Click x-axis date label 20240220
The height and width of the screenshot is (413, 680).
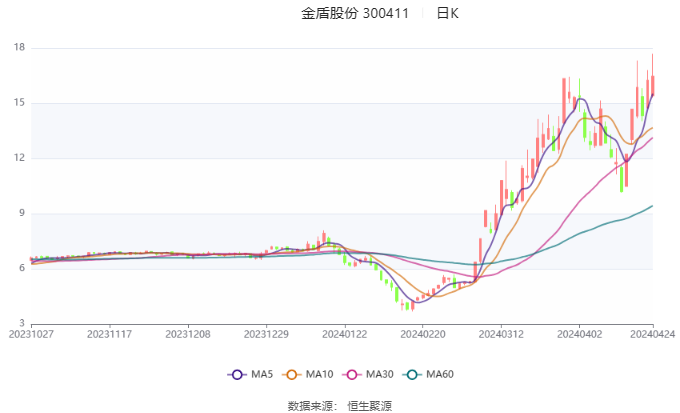tap(423, 334)
